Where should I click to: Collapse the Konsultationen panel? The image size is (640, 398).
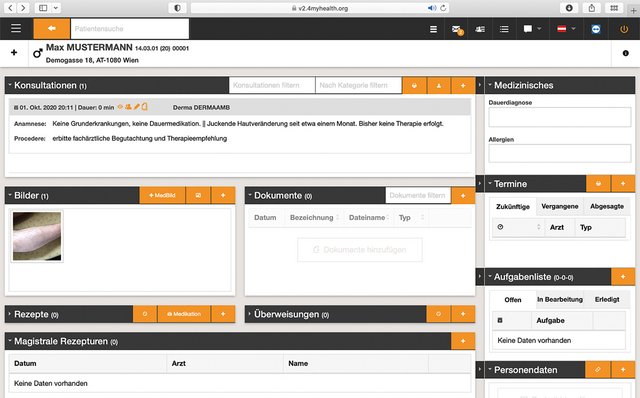[x=10, y=84]
